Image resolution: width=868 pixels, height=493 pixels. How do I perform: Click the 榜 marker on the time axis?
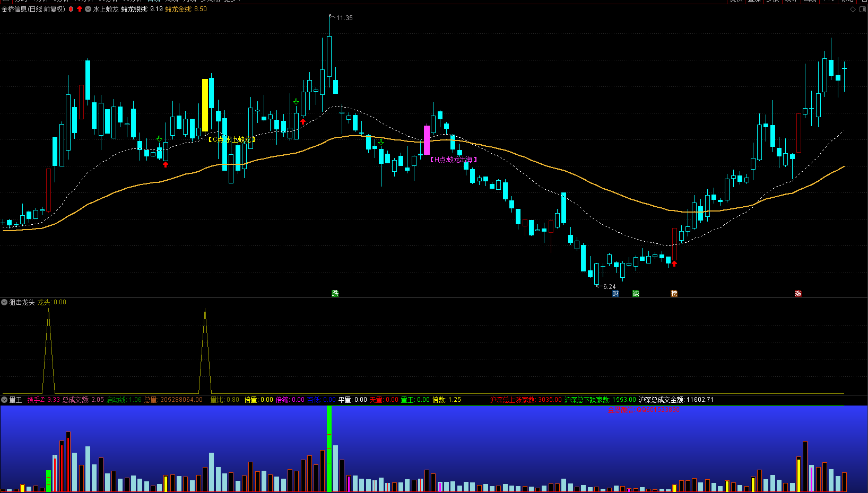tap(674, 293)
